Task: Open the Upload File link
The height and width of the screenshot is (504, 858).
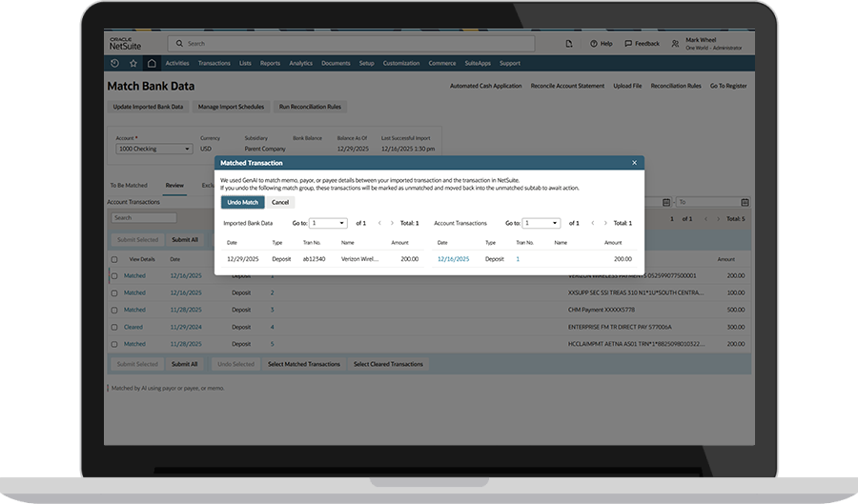Action: point(627,86)
